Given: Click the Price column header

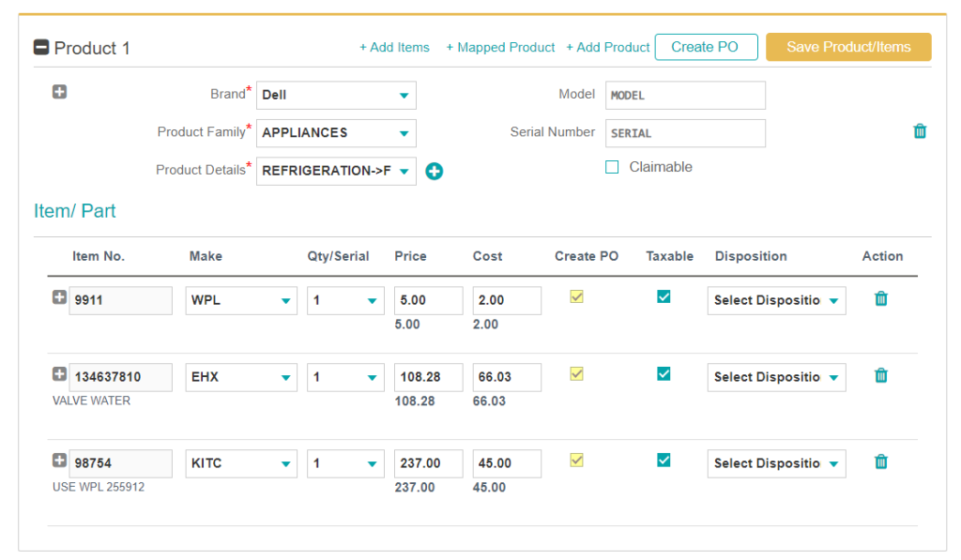Looking at the screenshot, I should 411,256.
